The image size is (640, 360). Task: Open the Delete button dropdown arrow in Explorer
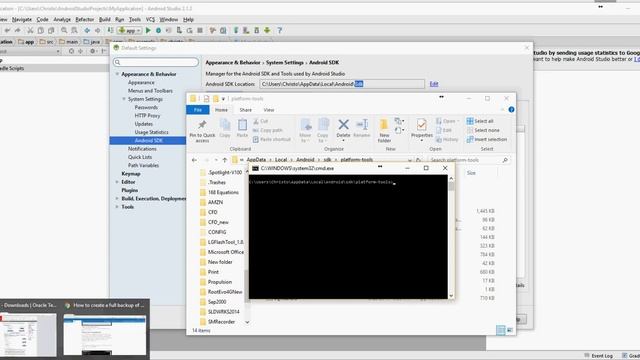click(x=343, y=140)
